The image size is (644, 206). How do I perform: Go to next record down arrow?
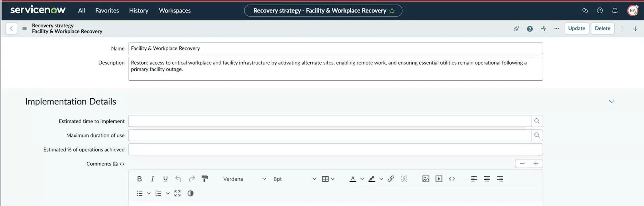635,28
